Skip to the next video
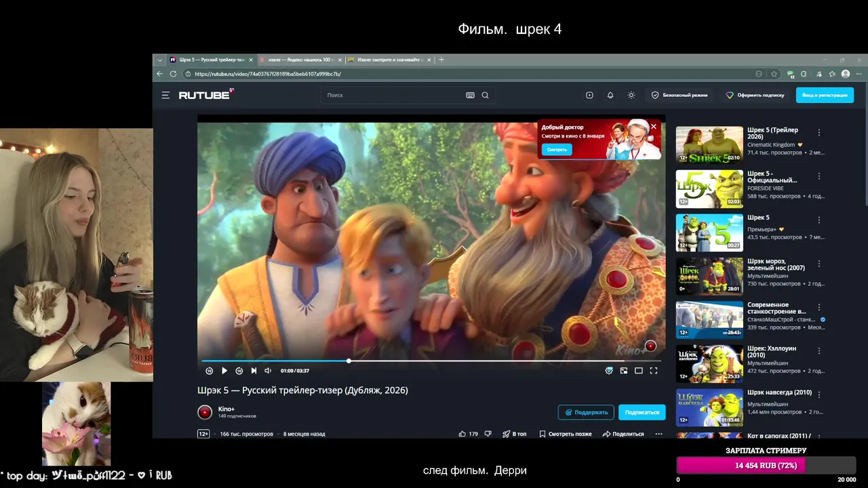868x488 pixels. (254, 371)
